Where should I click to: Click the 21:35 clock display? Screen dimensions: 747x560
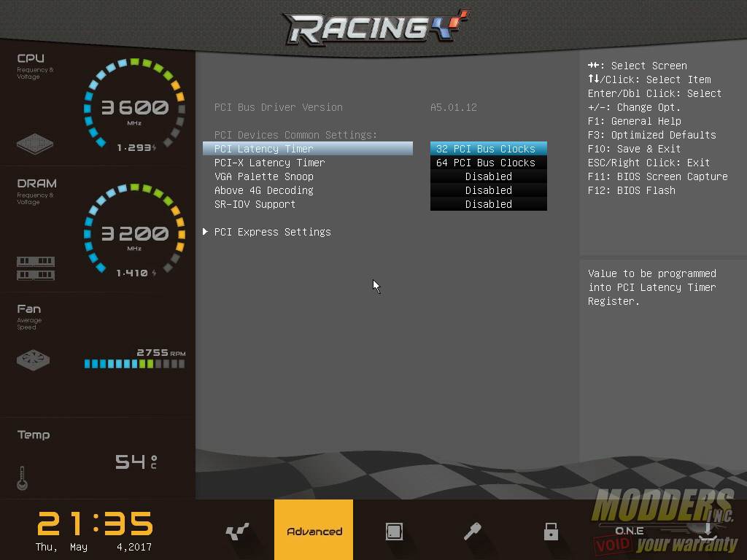[x=95, y=524]
